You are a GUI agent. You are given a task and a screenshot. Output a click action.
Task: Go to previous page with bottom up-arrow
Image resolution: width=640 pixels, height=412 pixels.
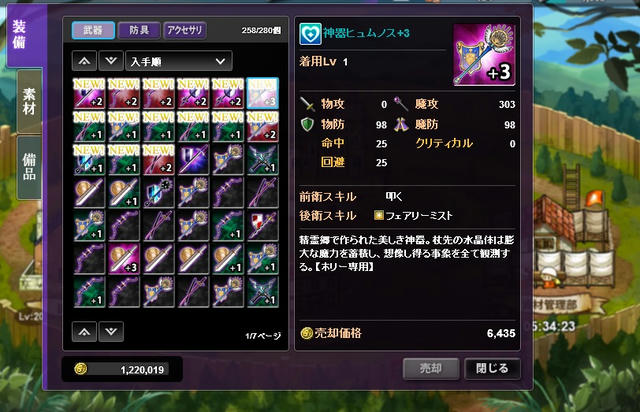click(84, 332)
